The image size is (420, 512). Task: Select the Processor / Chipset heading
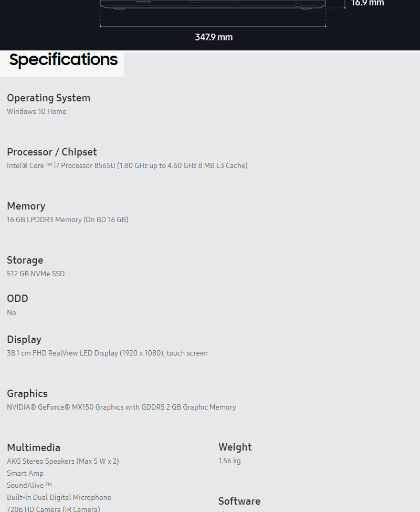click(x=51, y=152)
